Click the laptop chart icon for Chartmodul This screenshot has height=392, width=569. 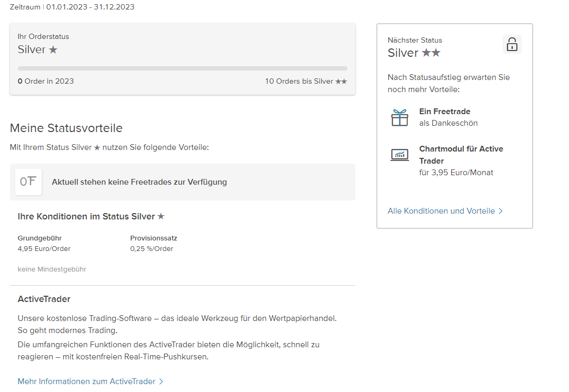(x=400, y=155)
